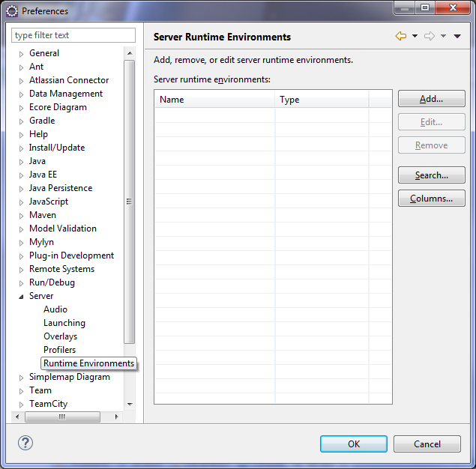Open the view menu triangle icon
476x469 pixels.
[457, 36]
